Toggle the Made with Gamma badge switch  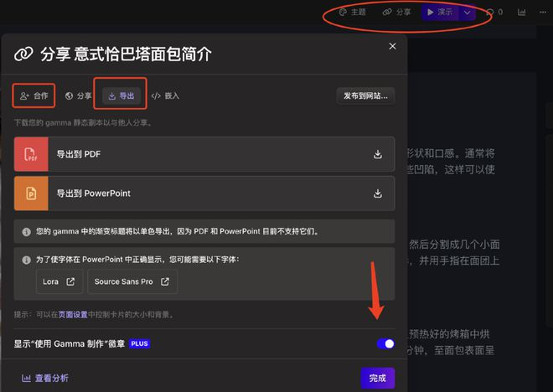tap(385, 343)
